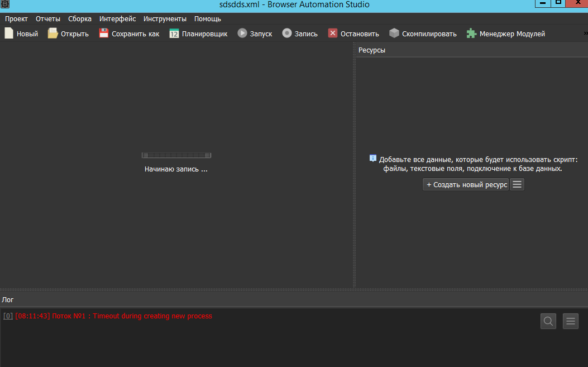This screenshot has height=367, width=588.
Task: Open the Инструменты menu
Action: pos(165,18)
